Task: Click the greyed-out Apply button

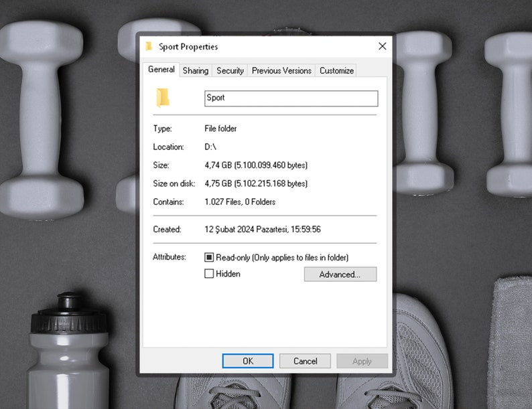Action: click(362, 361)
